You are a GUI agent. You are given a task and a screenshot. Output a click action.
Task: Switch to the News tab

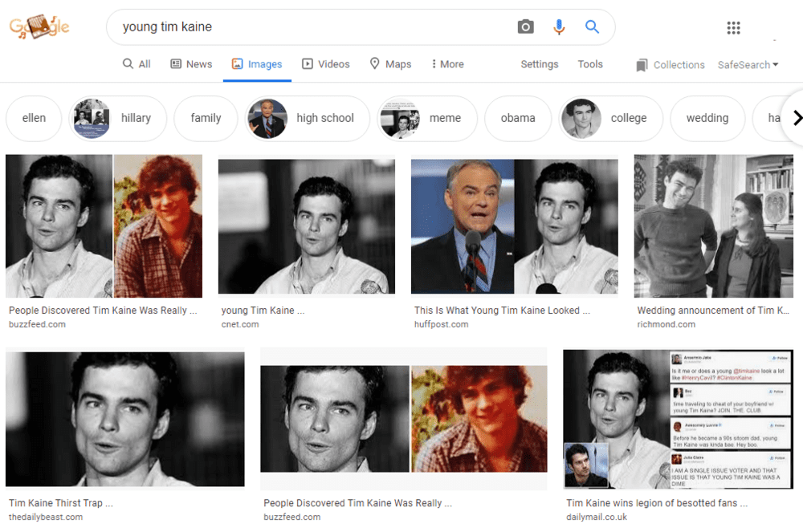(191, 64)
